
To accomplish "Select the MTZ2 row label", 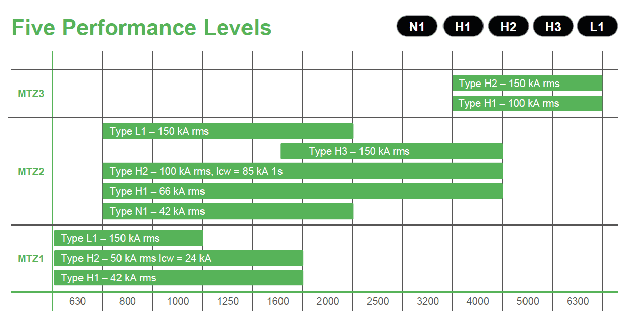I will pyautogui.click(x=31, y=172).
